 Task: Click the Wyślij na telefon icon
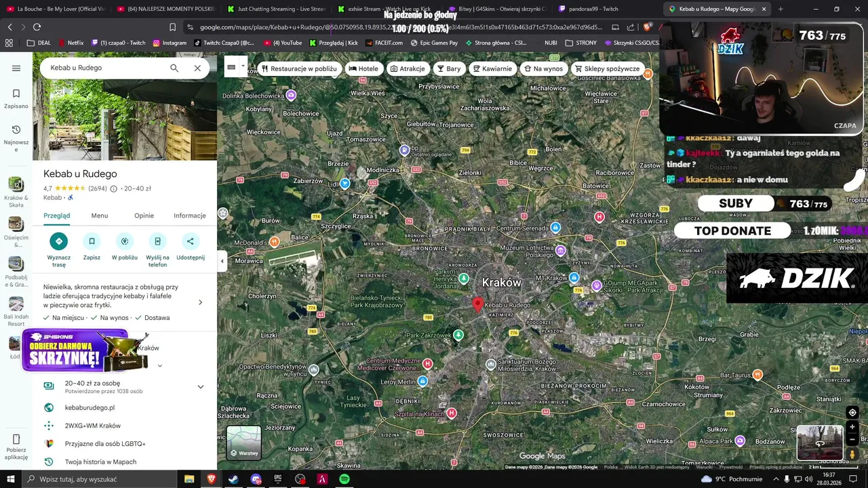point(157,241)
